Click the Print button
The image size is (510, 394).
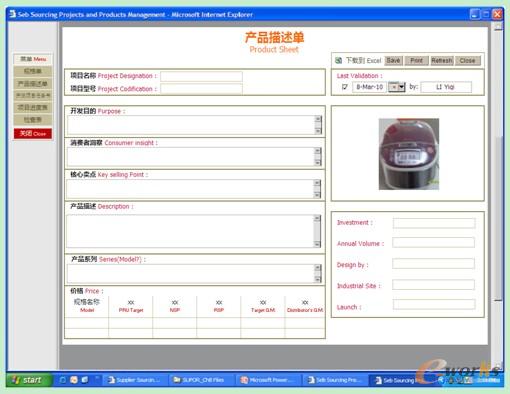pos(416,60)
